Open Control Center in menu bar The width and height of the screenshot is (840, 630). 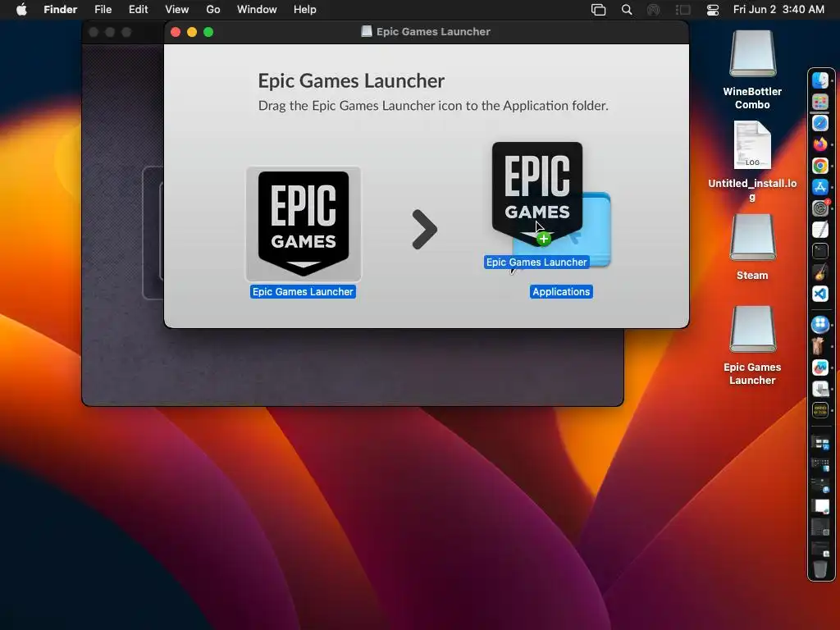[713, 10]
